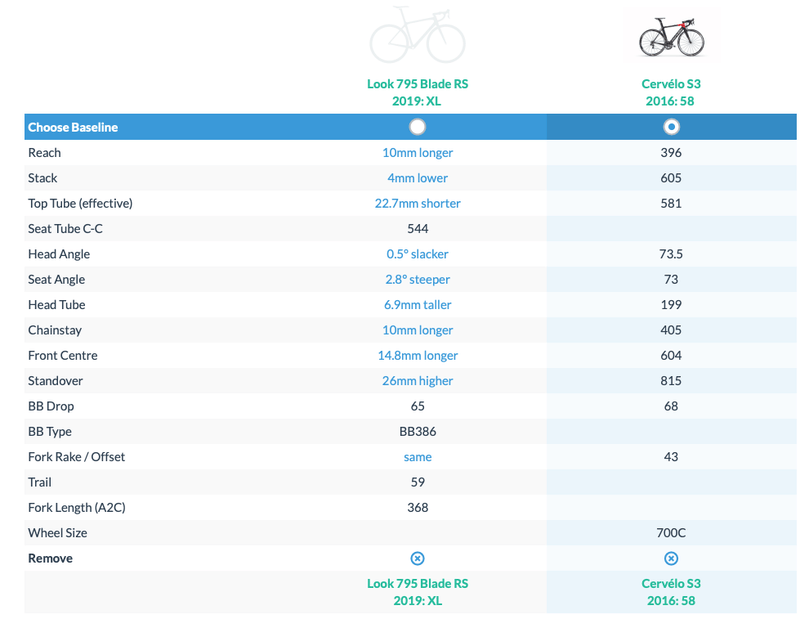The width and height of the screenshot is (800, 619).
Task: Open the Cervélo S3 header link
Action: point(671,92)
